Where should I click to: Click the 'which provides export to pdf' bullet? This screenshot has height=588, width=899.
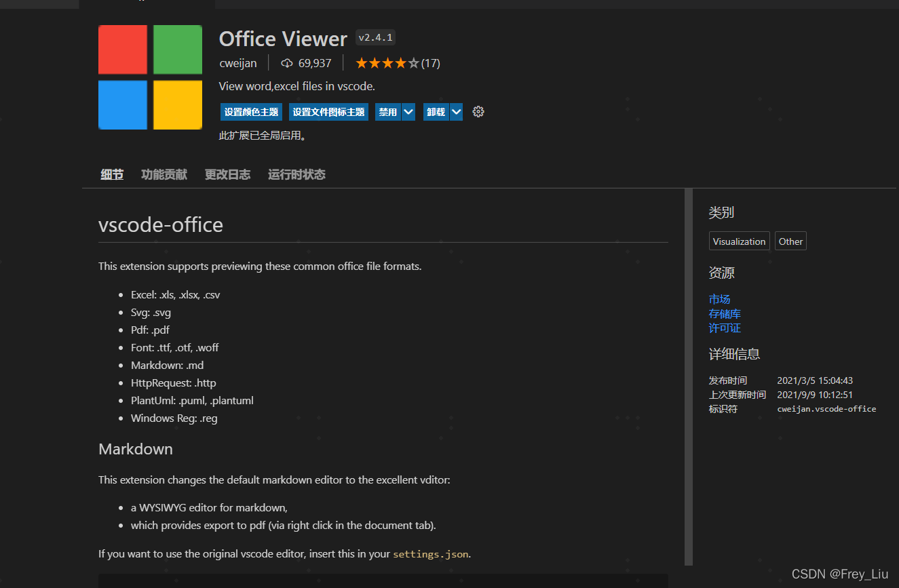tap(284, 526)
